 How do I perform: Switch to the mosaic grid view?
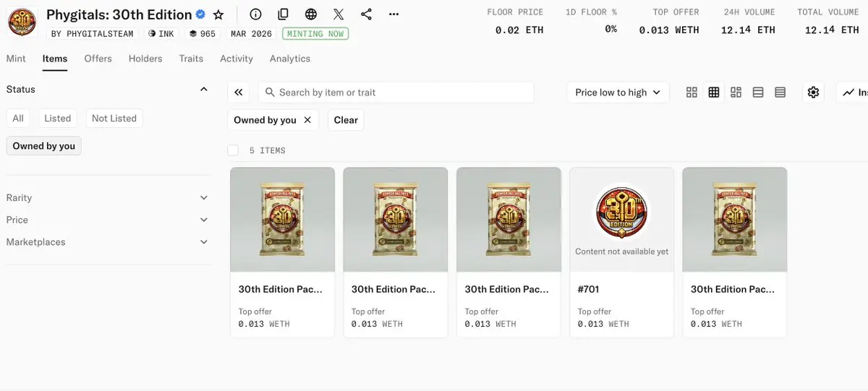(x=736, y=93)
